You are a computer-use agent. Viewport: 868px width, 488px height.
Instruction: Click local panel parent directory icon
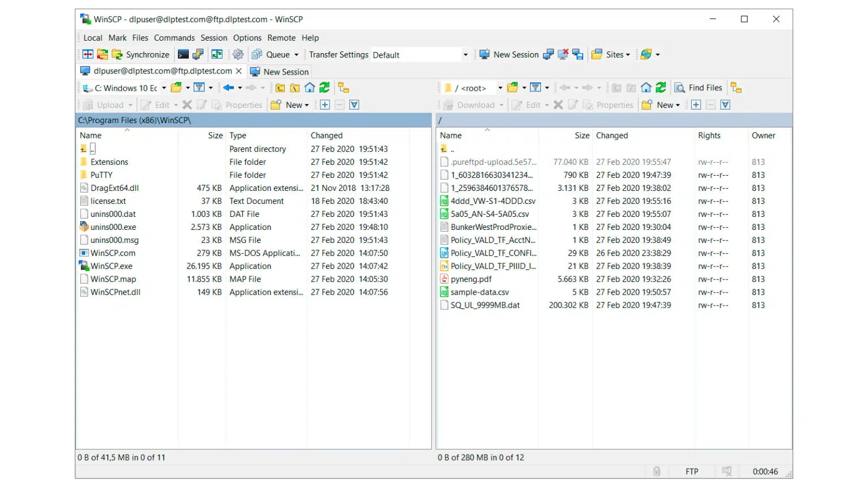click(x=280, y=88)
